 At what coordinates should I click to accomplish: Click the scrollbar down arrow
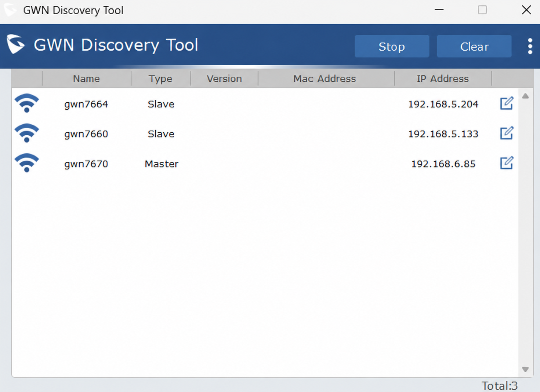pyautogui.click(x=525, y=369)
